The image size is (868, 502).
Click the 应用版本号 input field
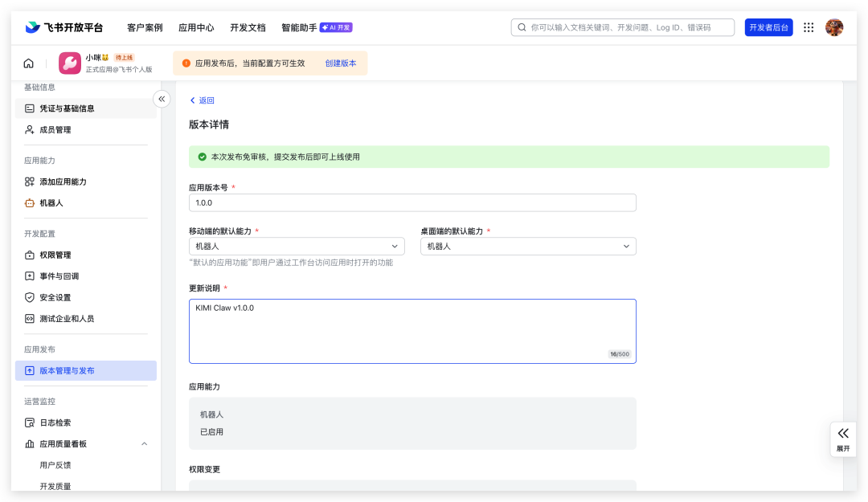(x=412, y=203)
